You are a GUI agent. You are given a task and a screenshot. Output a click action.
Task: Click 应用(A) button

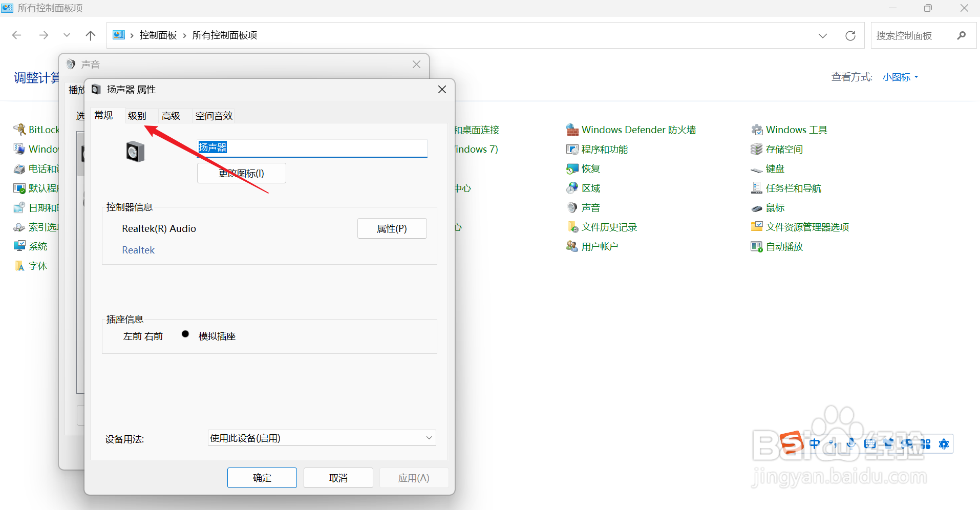[x=414, y=478]
